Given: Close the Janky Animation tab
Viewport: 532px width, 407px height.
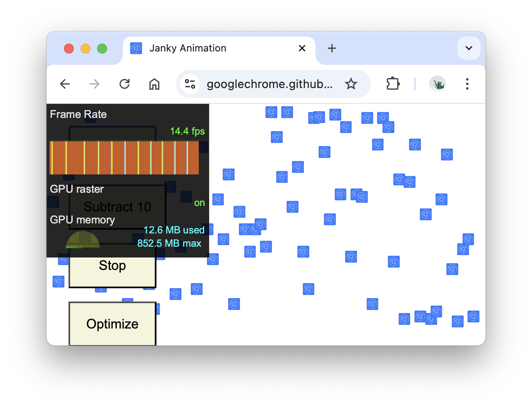Looking at the screenshot, I should click(x=302, y=48).
